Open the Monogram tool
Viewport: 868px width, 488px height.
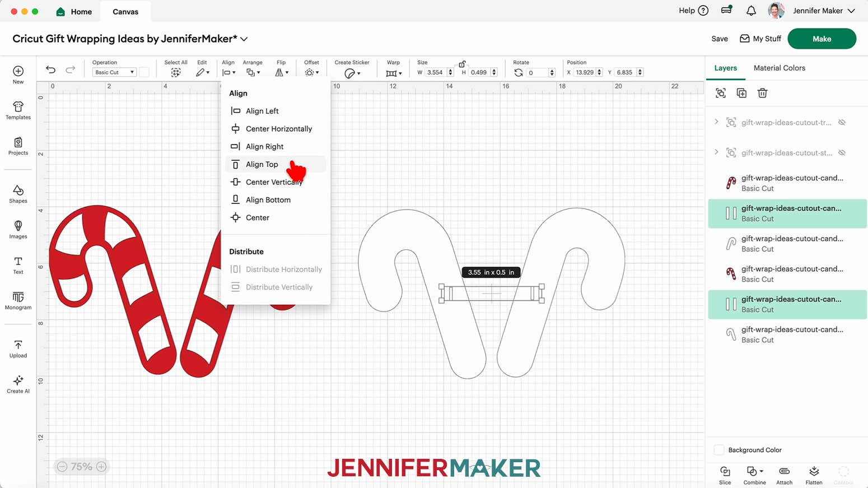[18, 297]
